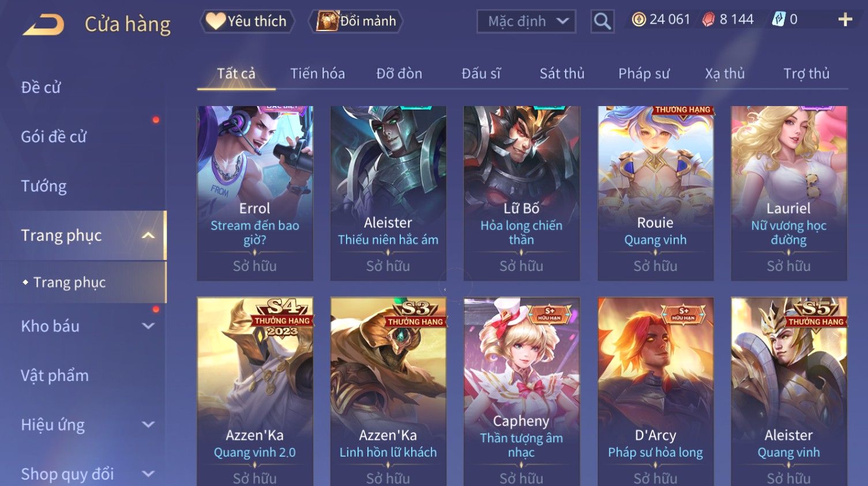Image resolution: width=868 pixels, height=486 pixels.
Task: Open Đổi mảnh fragment exchange chest button
Action: (x=356, y=21)
